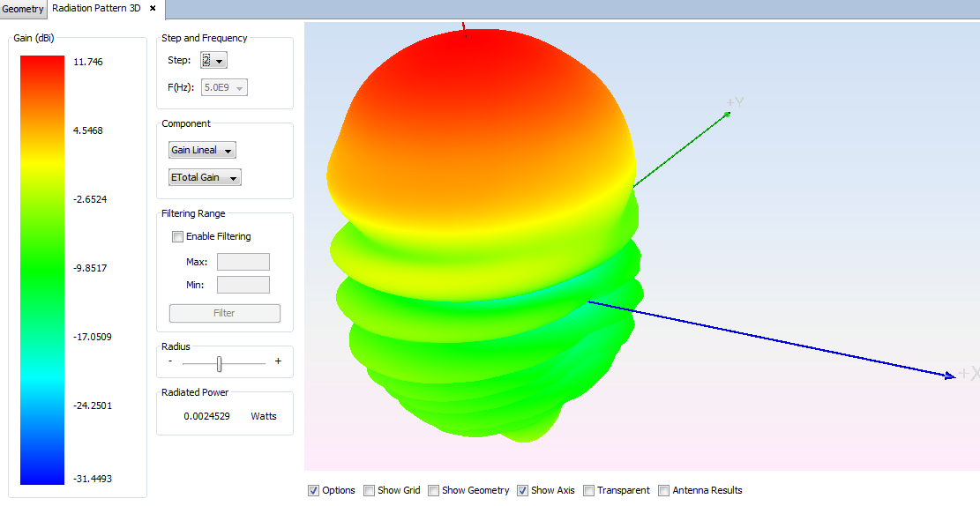
Task: Uncheck the Options checkbox
Action: click(x=313, y=490)
